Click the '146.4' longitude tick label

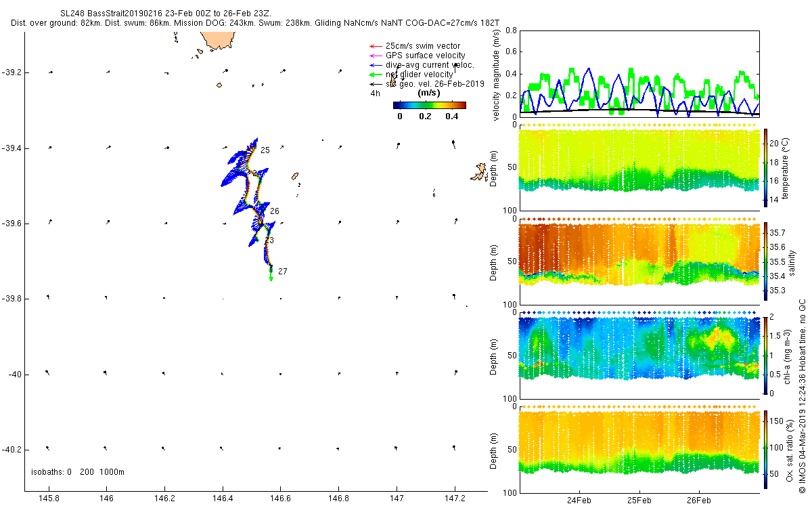[x=223, y=499]
